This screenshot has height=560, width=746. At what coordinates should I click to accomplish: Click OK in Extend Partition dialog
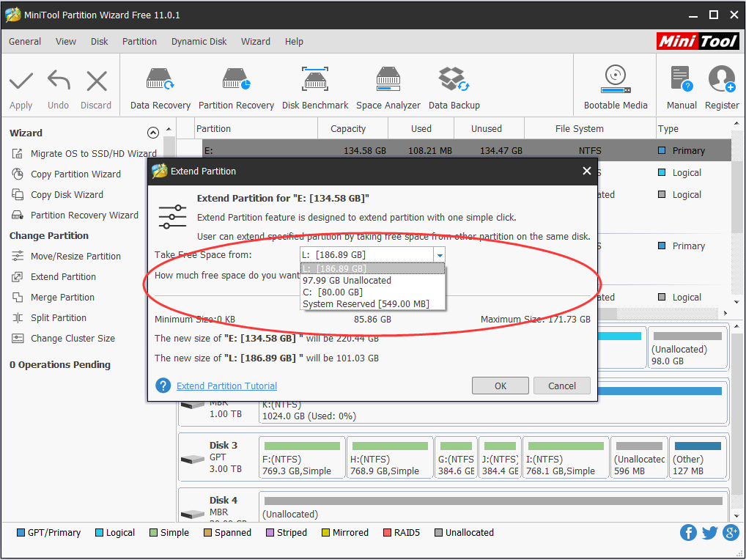500,386
